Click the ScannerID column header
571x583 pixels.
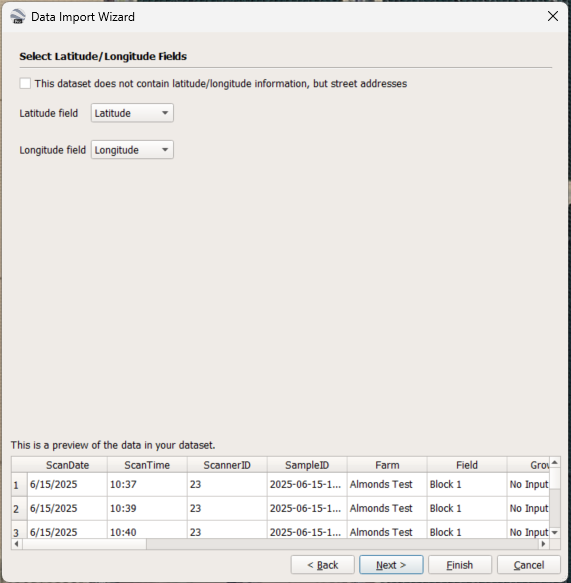(x=227, y=465)
